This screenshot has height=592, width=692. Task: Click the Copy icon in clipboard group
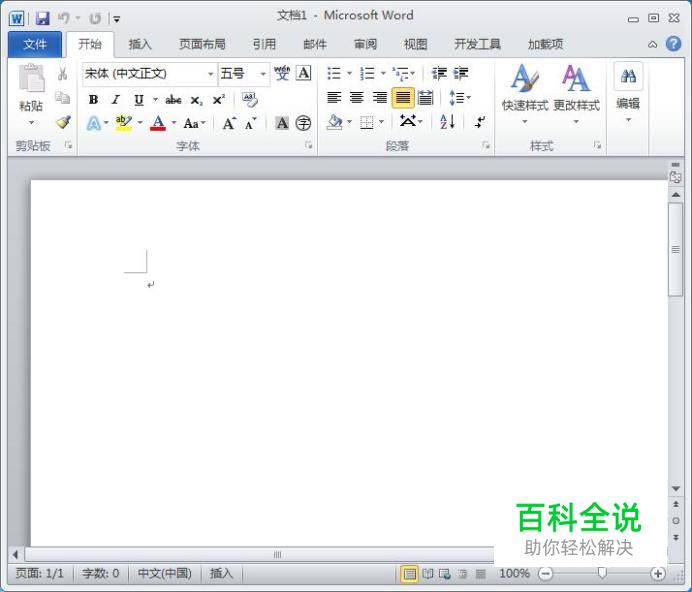pos(63,97)
